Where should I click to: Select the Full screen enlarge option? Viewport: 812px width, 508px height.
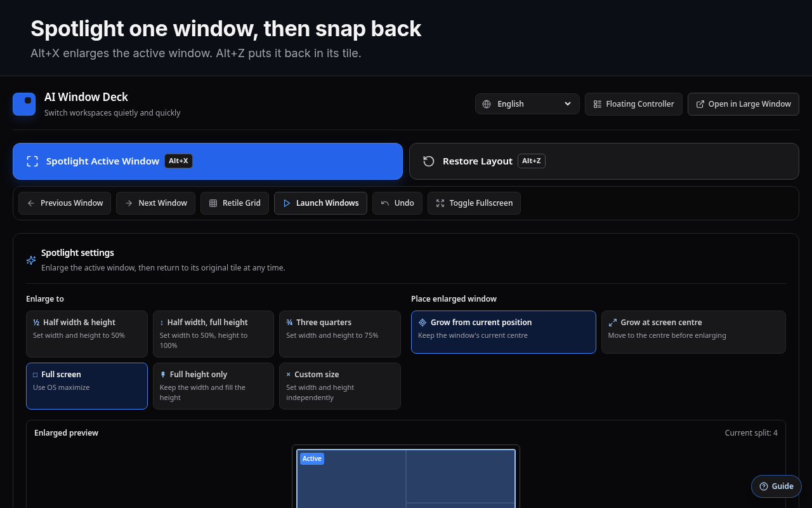click(x=87, y=386)
